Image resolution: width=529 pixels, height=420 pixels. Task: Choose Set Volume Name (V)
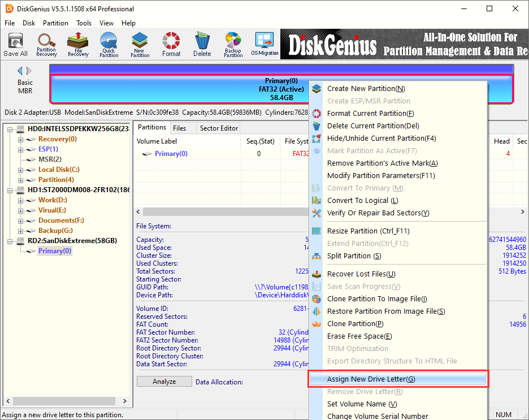point(397,404)
